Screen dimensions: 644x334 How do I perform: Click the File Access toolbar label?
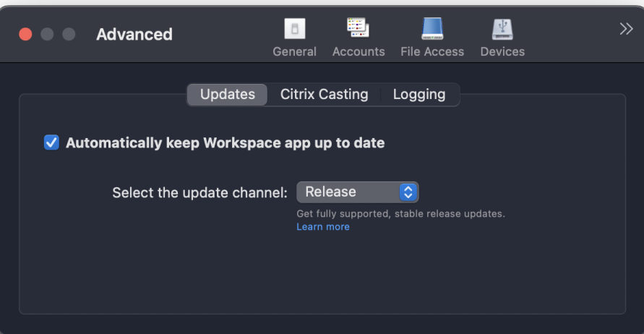pos(432,51)
